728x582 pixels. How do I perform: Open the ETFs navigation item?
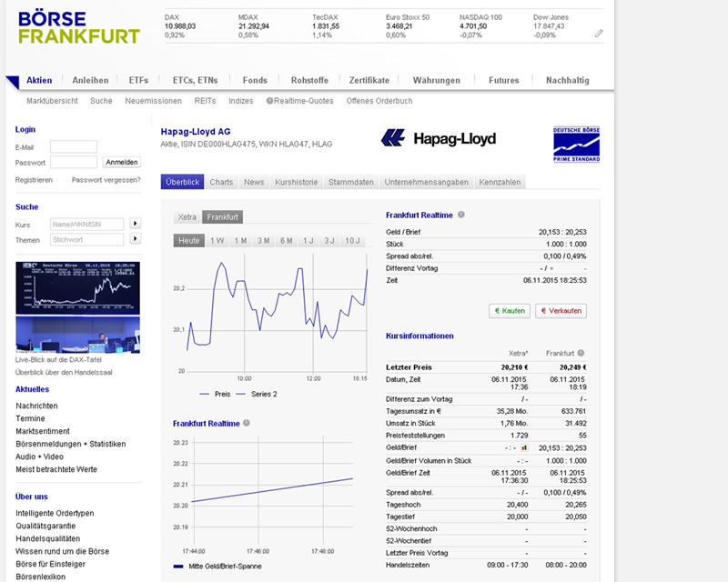coord(138,80)
